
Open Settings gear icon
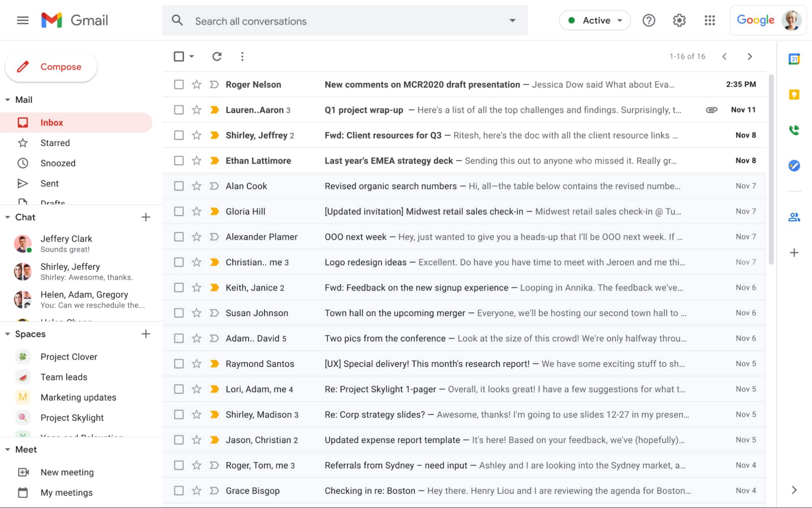click(679, 20)
